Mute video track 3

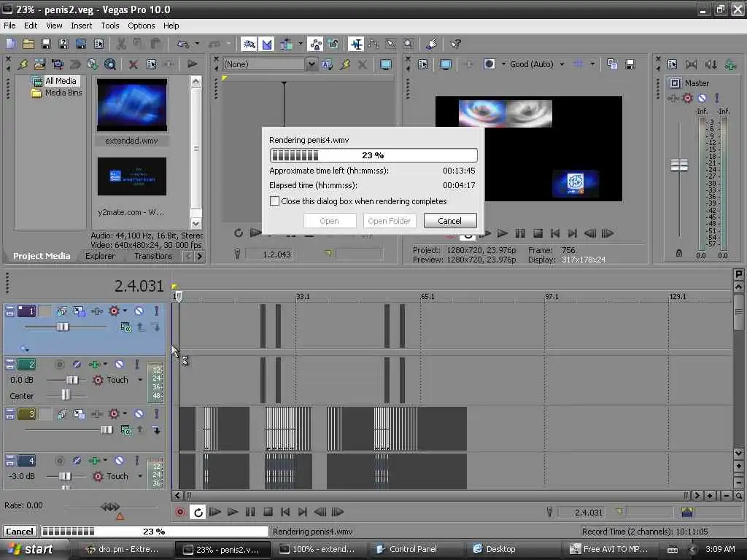click(139, 414)
